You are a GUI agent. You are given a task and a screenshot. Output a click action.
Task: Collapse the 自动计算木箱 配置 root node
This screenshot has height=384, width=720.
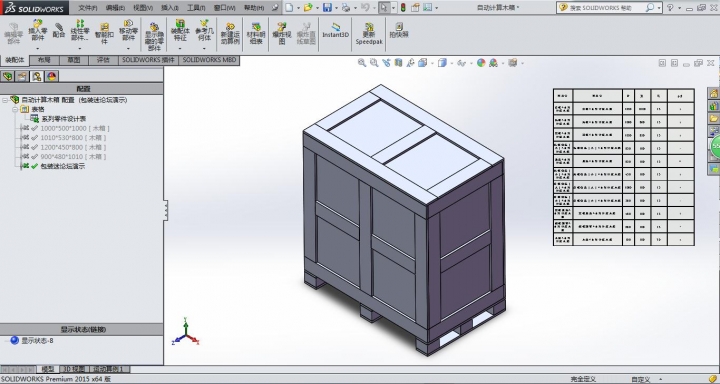coord(5,100)
